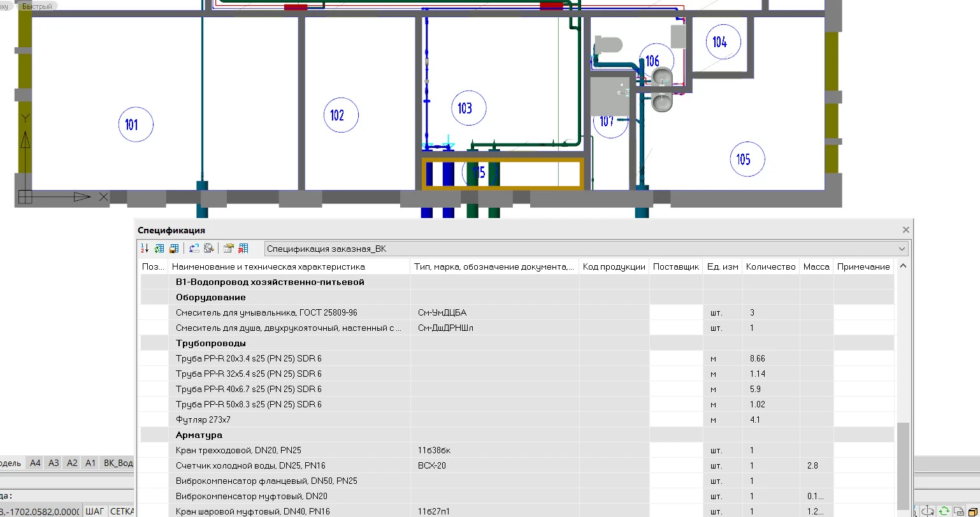This screenshot has height=517, width=980.
Task: Click the swap rows icon in specification toolbar
Action: click(x=194, y=249)
